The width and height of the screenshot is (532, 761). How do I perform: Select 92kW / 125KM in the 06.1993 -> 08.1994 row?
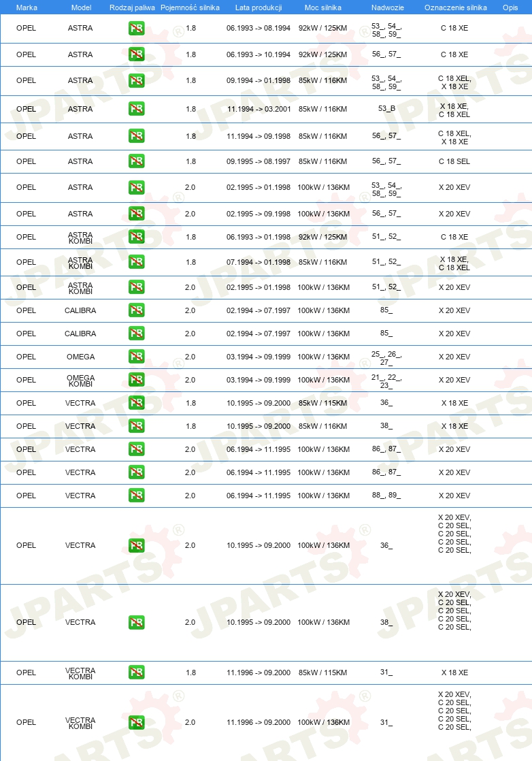tap(323, 28)
